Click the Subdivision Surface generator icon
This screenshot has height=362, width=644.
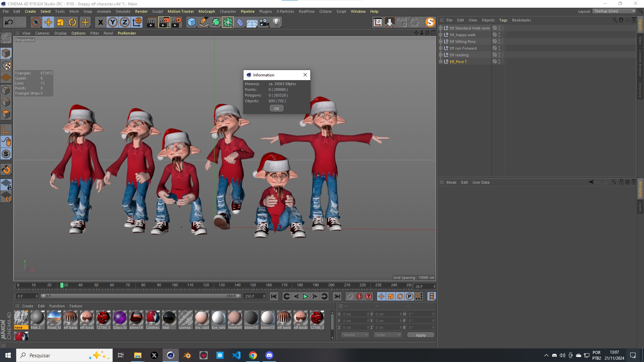pyautogui.click(x=216, y=22)
